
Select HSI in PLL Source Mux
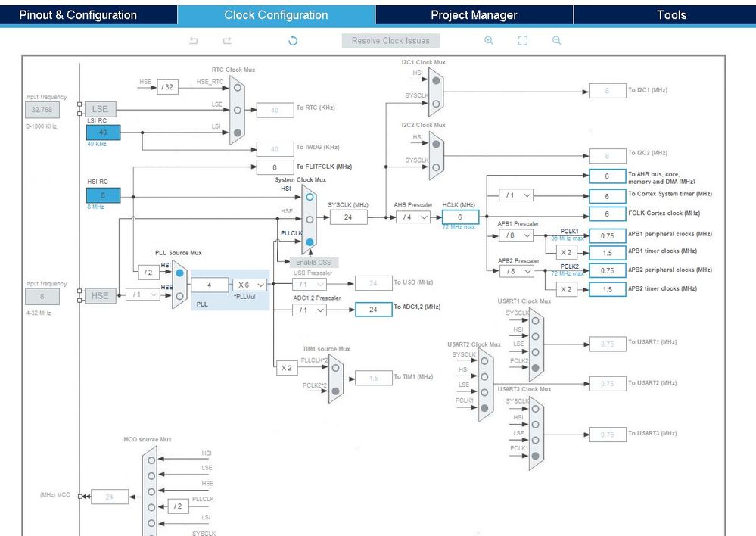[180, 273]
